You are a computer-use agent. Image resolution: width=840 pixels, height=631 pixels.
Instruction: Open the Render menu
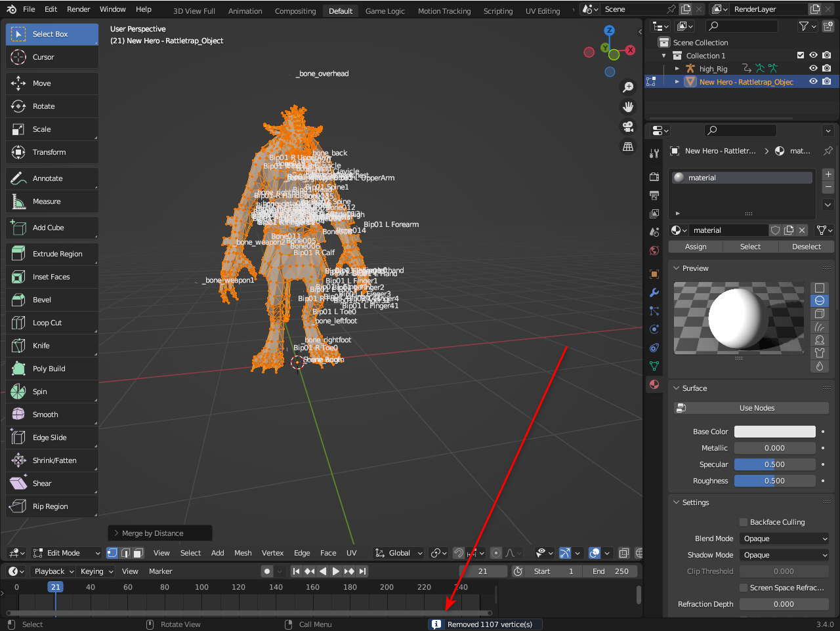tap(78, 9)
